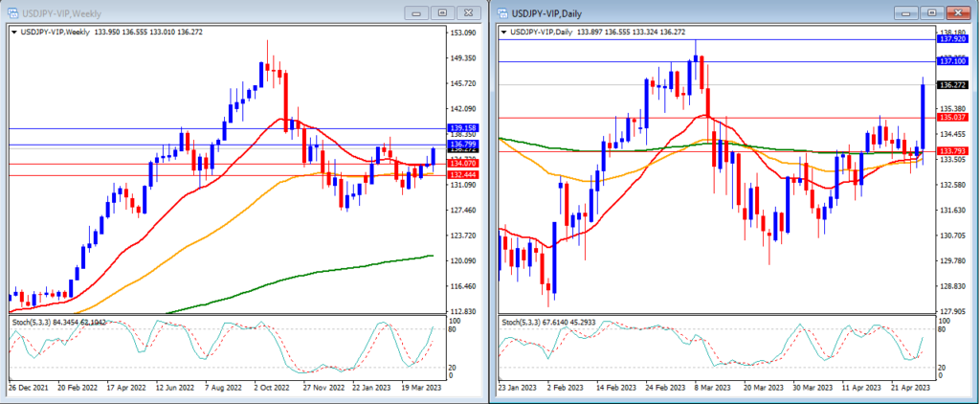This screenshot has width=980, height=404.
Task: Minimize the USDJPY-VIP,Daily chart window
Action: tap(908, 12)
